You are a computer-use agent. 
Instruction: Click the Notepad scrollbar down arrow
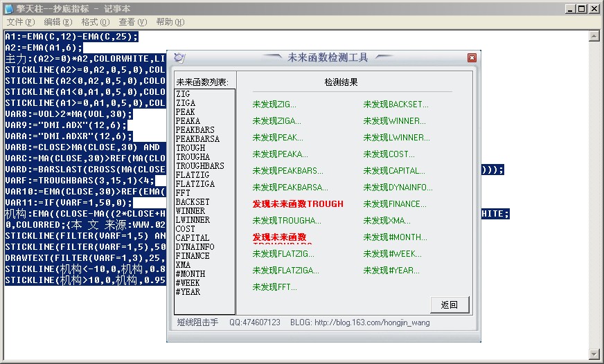[594, 354]
